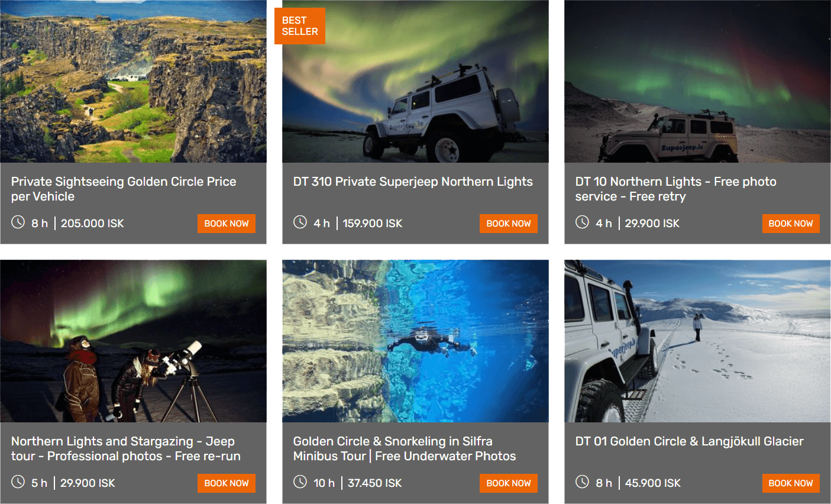
Task: Click clock icon on DT 310 Superjeep card
Action: pos(300,222)
